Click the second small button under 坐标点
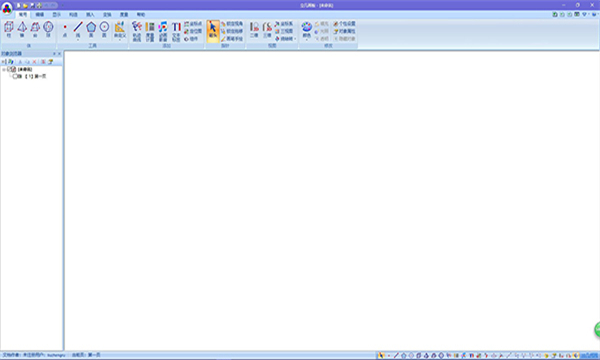600x360 pixels. click(x=193, y=31)
